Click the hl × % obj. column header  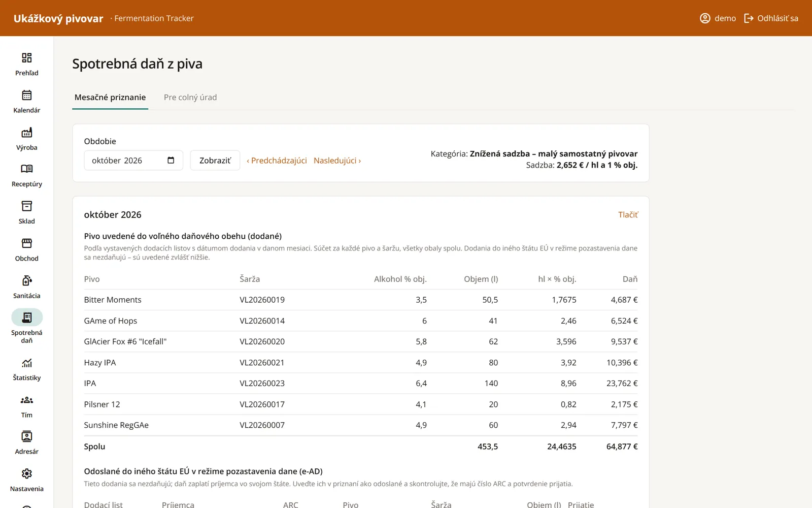557,279
